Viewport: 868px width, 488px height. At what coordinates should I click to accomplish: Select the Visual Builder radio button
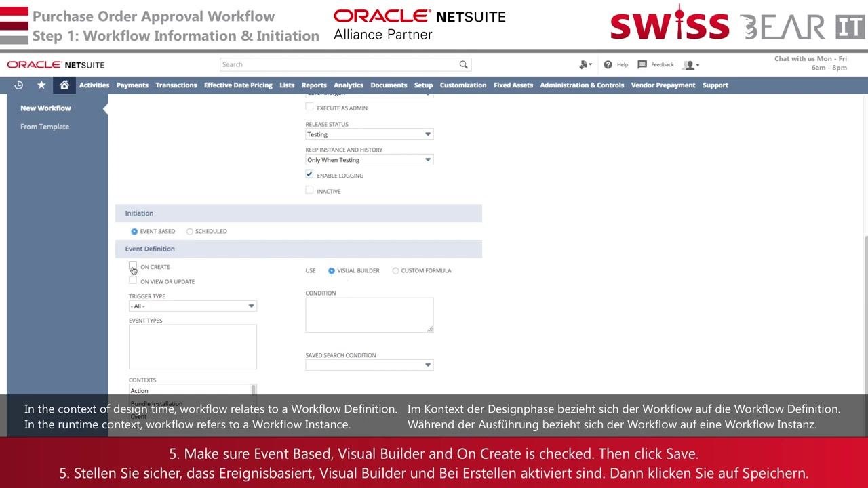point(332,270)
